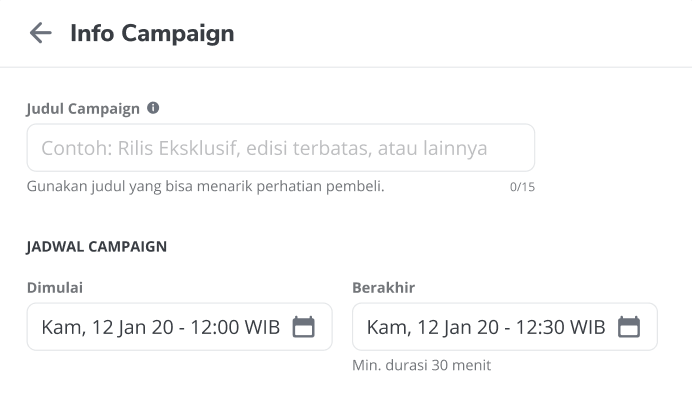The height and width of the screenshot is (402, 692).
Task: Select the 12:30 WIB end time text
Action: (560, 327)
